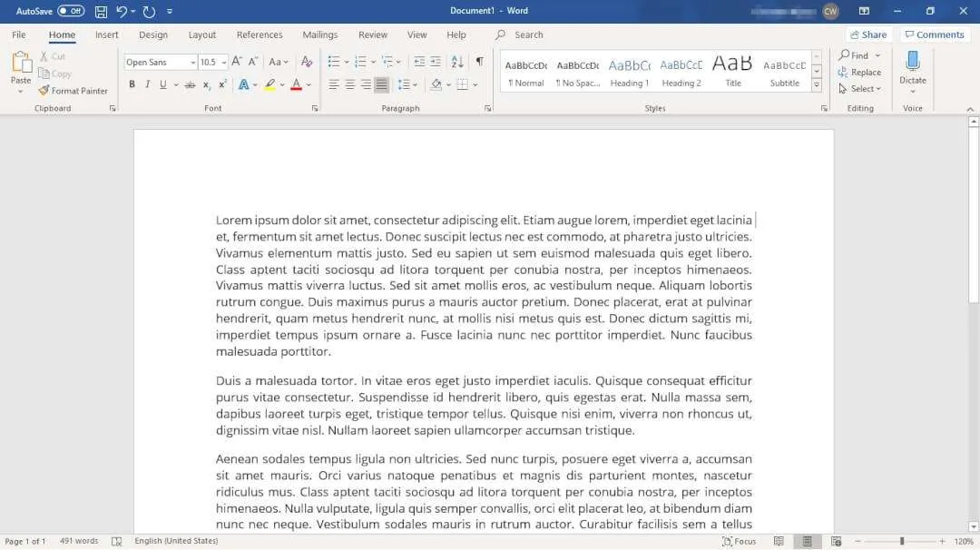Switch to the Review tab

[373, 35]
